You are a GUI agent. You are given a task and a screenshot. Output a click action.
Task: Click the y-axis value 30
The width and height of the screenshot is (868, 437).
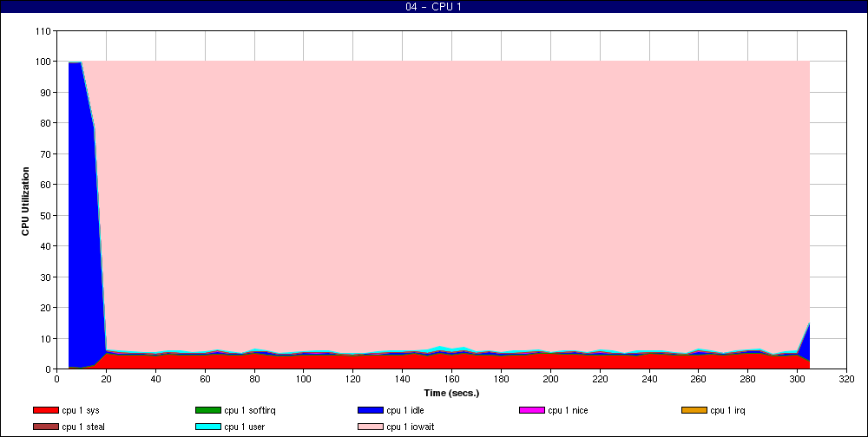(x=47, y=277)
